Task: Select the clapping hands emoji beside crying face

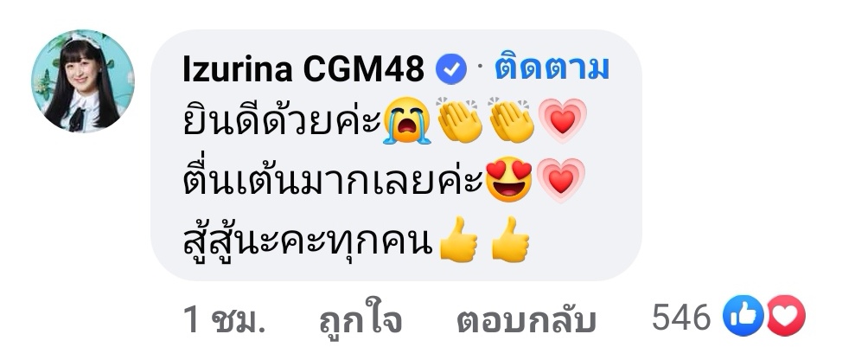Action: 459,120
